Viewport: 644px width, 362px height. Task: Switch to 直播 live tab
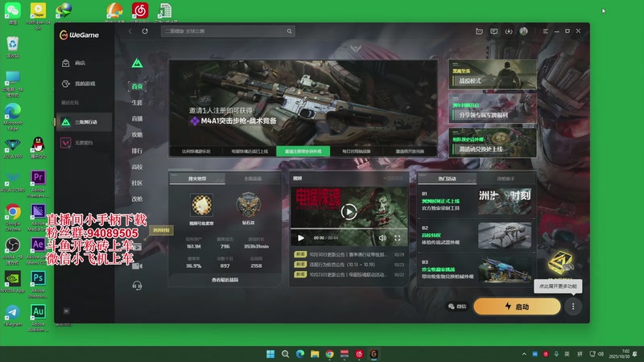tap(137, 118)
